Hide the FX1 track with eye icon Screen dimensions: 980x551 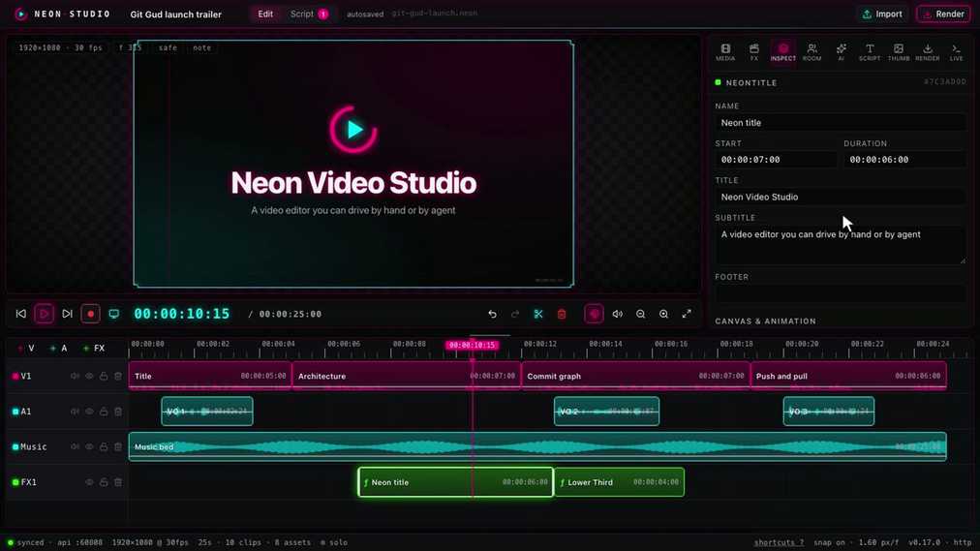tap(89, 482)
